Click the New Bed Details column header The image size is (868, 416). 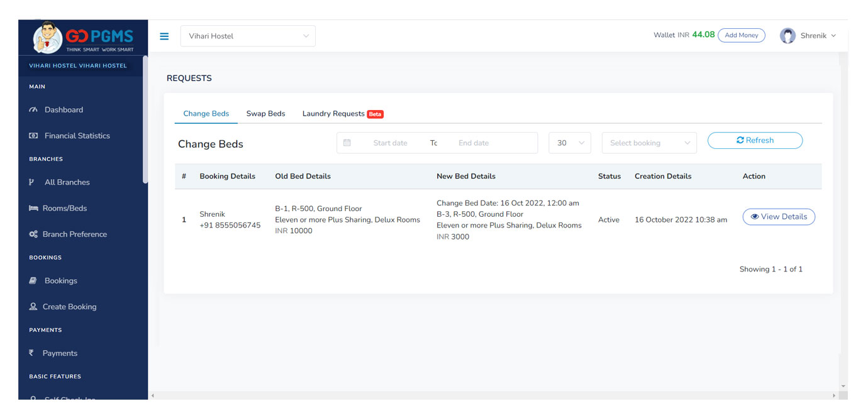466,177
